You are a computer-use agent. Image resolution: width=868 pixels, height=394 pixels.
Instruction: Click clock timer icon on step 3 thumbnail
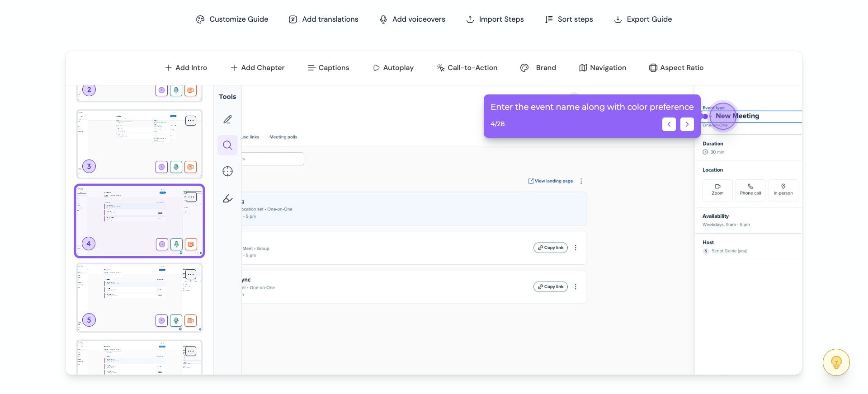click(x=161, y=167)
